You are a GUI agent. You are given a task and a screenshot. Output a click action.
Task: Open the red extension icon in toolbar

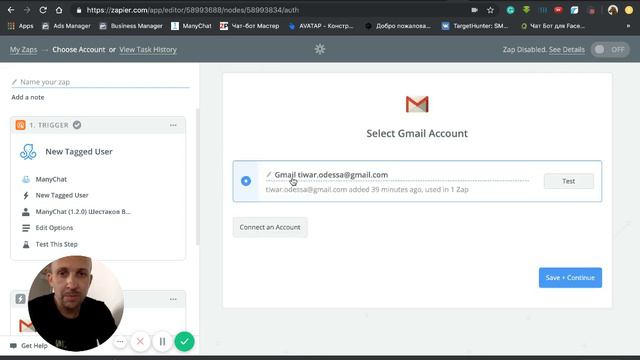[x=558, y=10]
